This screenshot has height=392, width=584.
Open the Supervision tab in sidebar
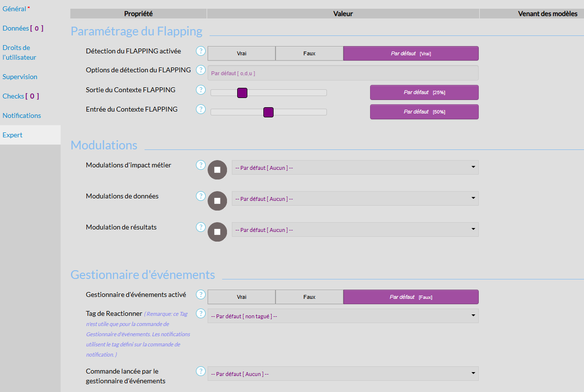(20, 77)
